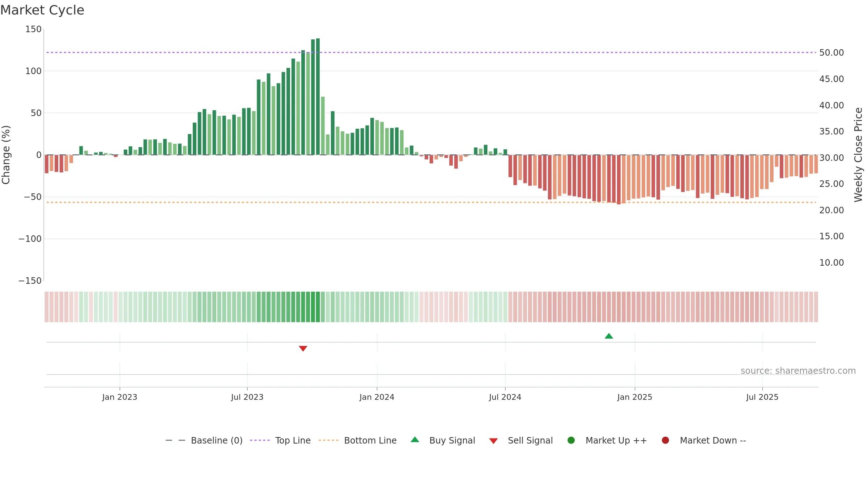Click the 40.00 price axis label
Screen dimensions: 868x488
click(831, 106)
